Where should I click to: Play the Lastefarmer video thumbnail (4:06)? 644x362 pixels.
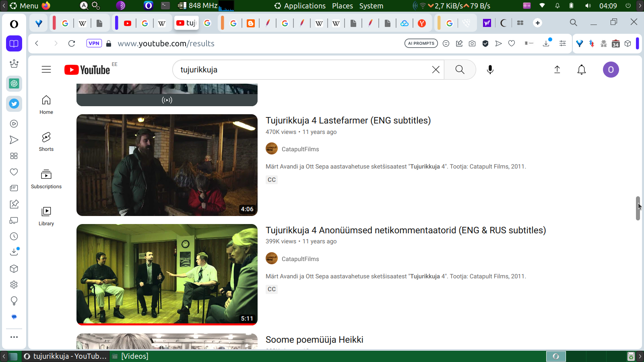coord(167,165)
